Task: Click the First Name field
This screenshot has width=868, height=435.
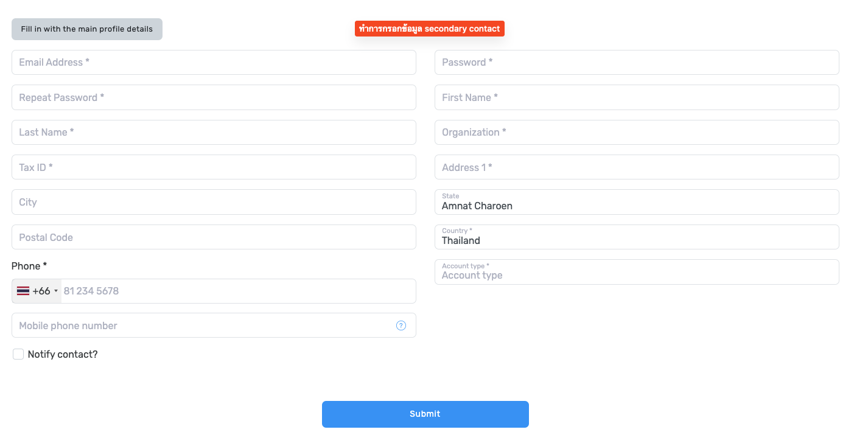Action: (636, 97)
